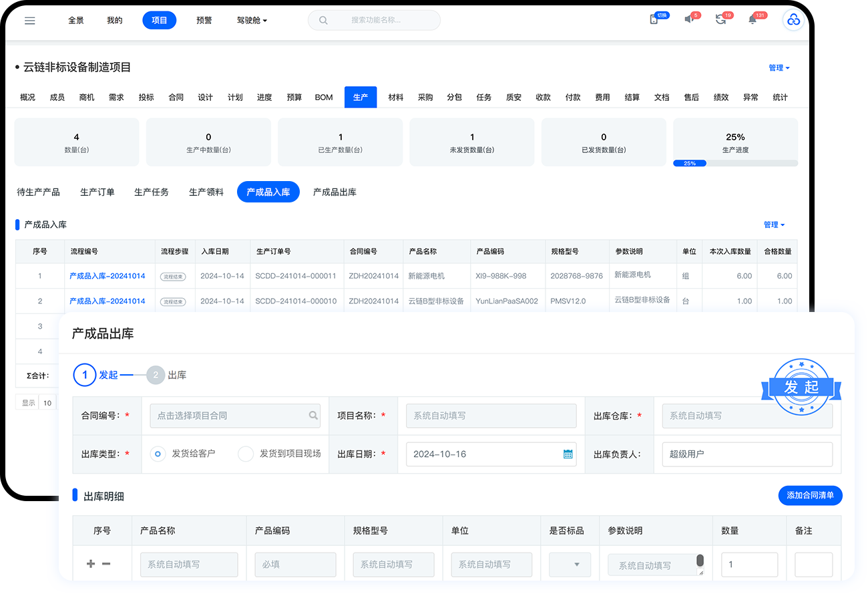This screenshot has height=594, width=868.
Task: Click the cloud avatar icon
Action: [x=793, y=21]
